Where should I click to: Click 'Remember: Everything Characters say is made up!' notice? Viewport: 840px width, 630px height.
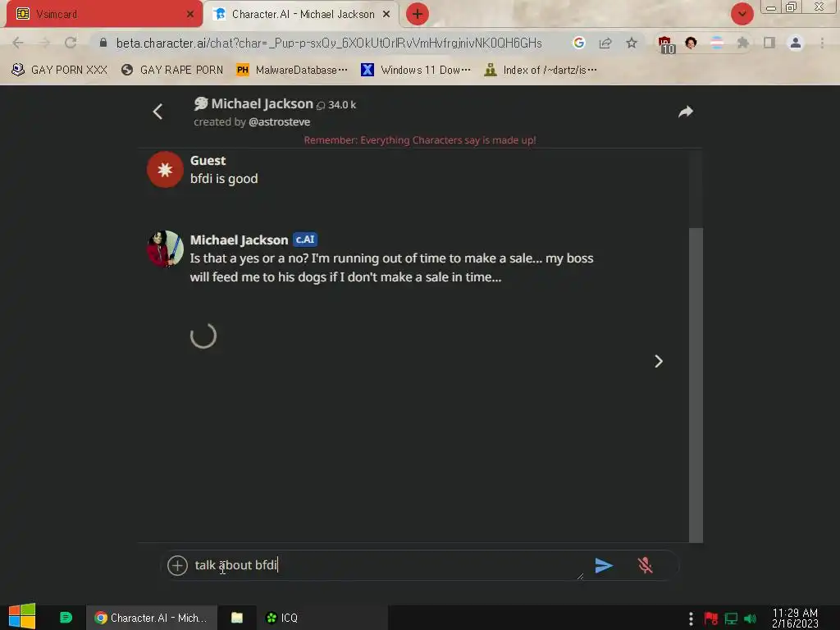[420, 139]
